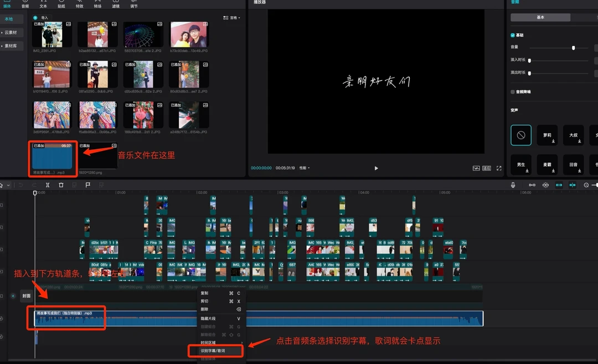Zoom out timeline with minus magnifier

point(586,185)
